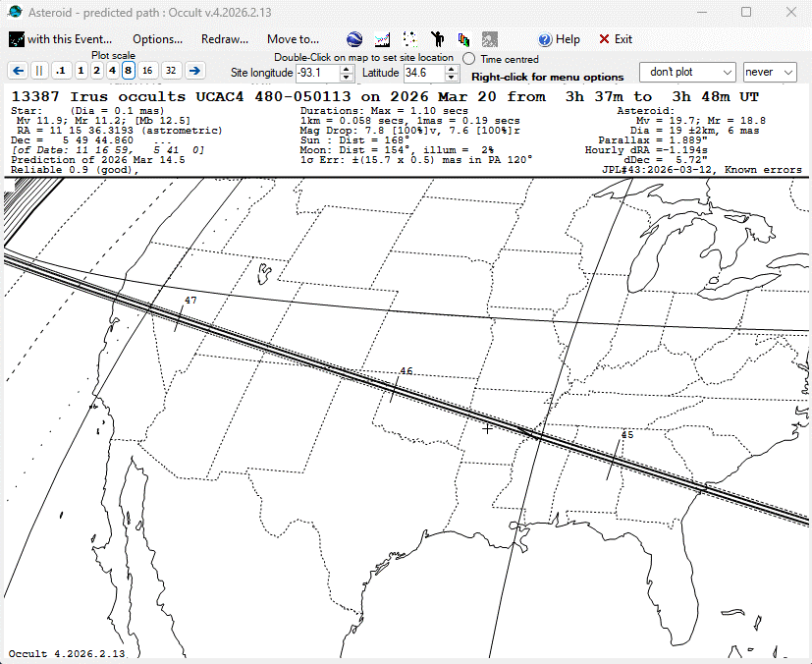812x664 pixels.
Task: Increase the site longitude stepper value
Action: 347,69
